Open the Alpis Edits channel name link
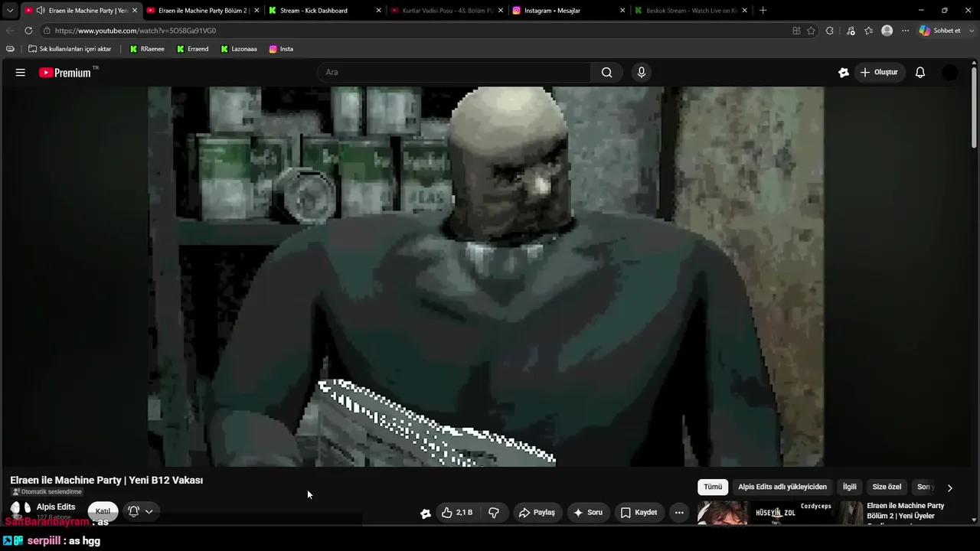The height and width of the screenshot is (551, 980). pos(56,507)
